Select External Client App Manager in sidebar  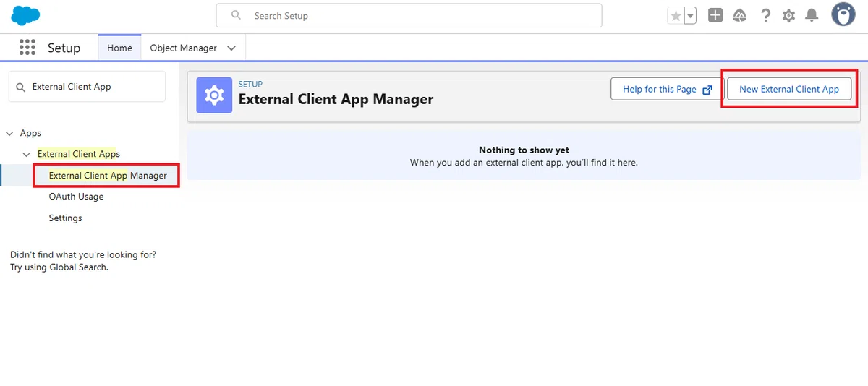108,176
